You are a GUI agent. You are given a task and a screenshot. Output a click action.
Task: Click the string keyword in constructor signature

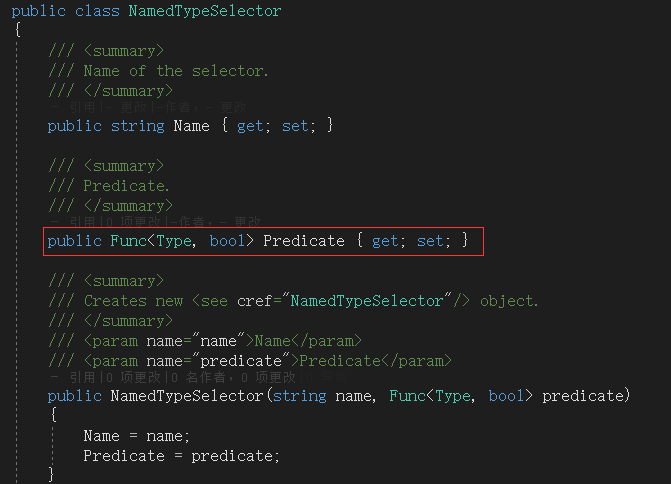(x=300, y=396)
